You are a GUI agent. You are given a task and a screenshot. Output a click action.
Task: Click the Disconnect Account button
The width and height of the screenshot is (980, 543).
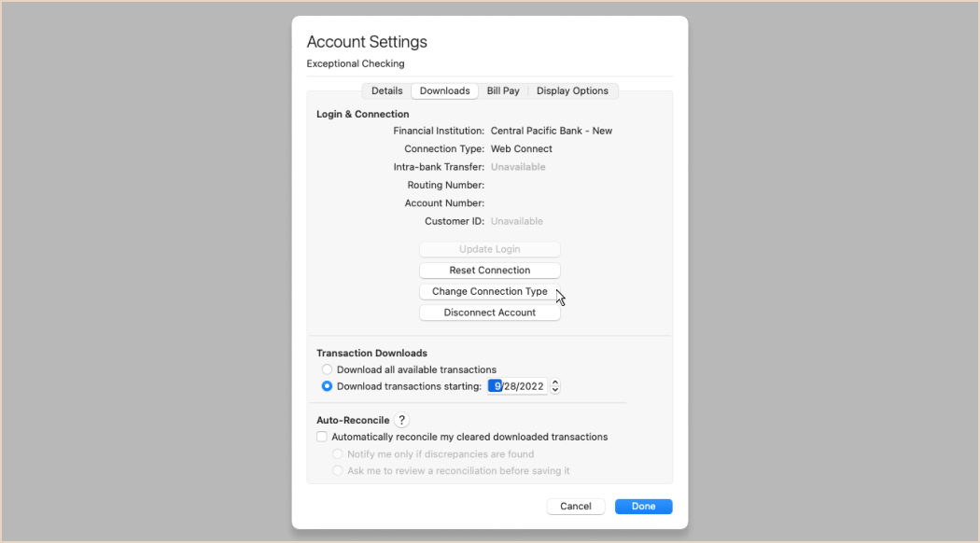(x=490, y=313)
